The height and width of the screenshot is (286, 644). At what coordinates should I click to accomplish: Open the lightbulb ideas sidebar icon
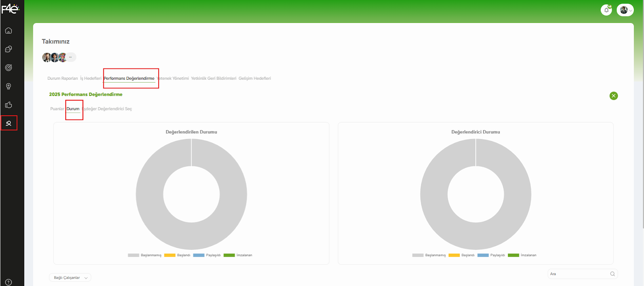click(8, 86)
